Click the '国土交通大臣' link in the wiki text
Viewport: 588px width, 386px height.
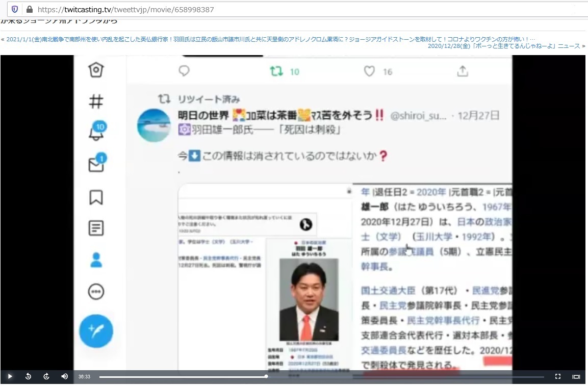tap(388, 290)
